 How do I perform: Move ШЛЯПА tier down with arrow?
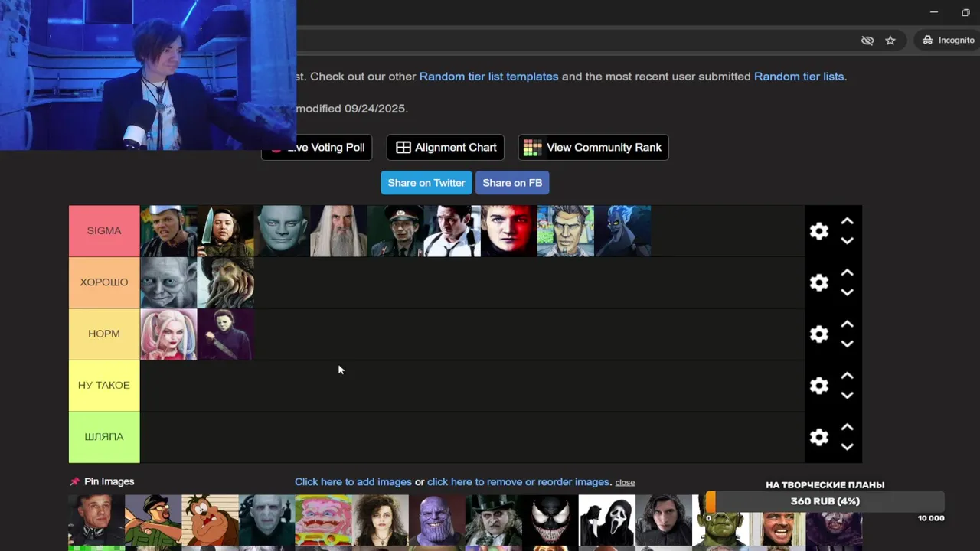point(847,446)
